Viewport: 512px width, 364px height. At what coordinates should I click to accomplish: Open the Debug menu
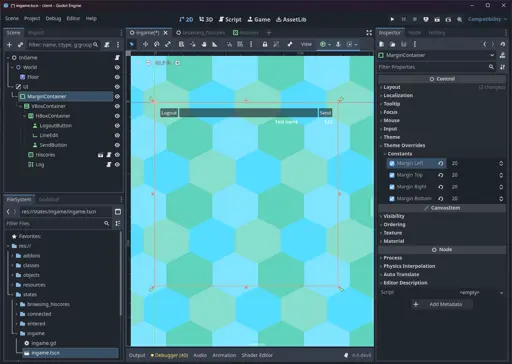[53, 18]
